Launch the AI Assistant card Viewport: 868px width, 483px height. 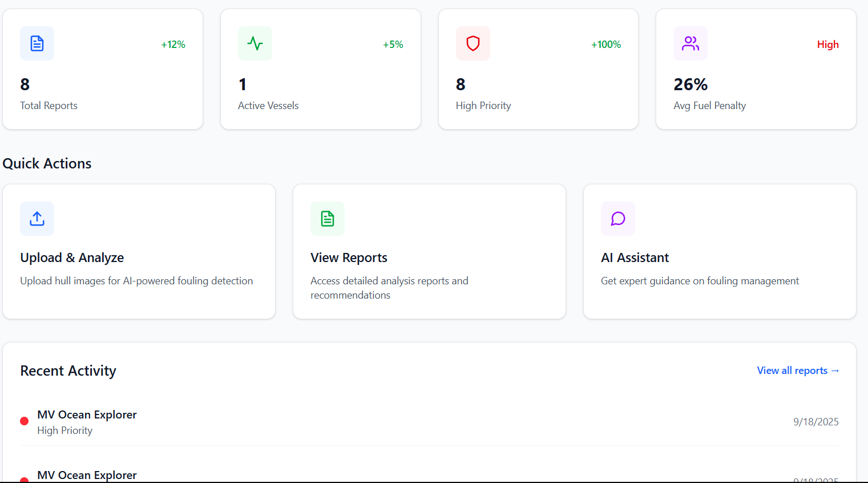[x=720, y=251]
